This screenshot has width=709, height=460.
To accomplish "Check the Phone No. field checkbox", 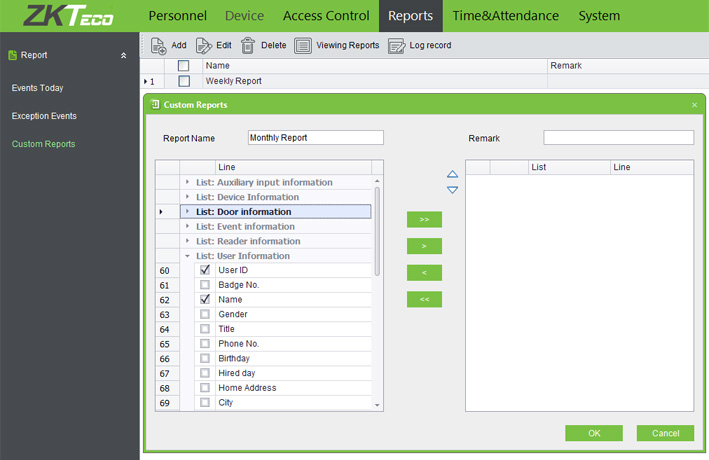I will [x=205, y=343].
